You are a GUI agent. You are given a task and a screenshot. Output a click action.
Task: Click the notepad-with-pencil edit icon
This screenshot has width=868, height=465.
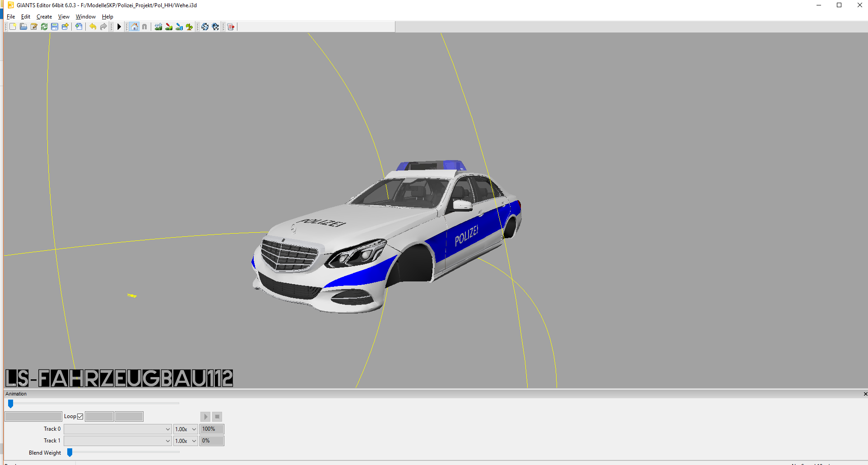coord(34,27)
